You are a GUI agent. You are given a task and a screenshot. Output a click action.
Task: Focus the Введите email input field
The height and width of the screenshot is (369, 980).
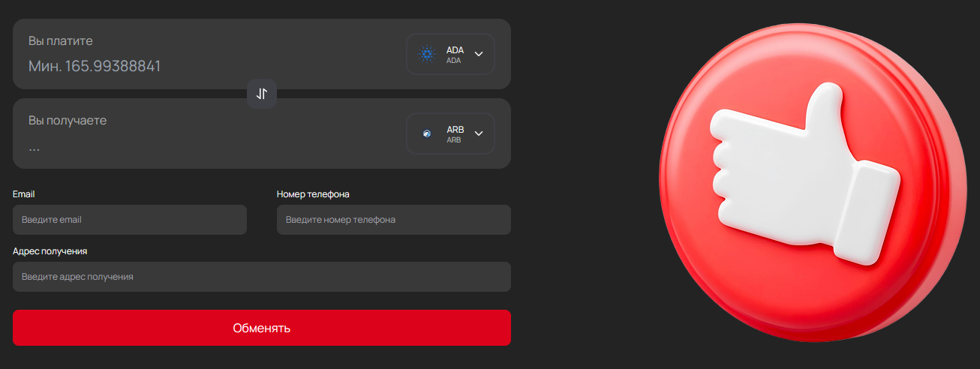(130, 220)
